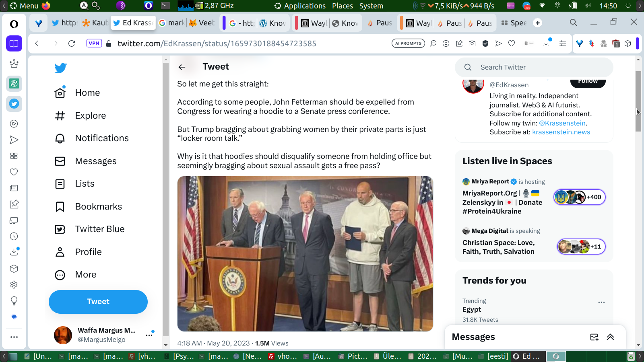Image resolution: width=644 pixels, height=362 pixels.
Task: Switch to the Ed Krassenstein tweet tab
Action: (133, 23)
